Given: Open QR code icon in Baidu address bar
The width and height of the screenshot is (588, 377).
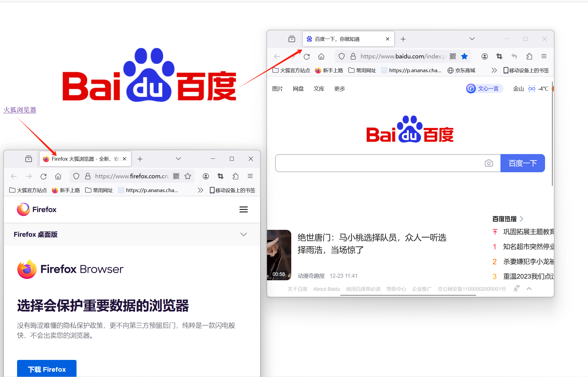Looking at the screenshot, I should point(453,56).
